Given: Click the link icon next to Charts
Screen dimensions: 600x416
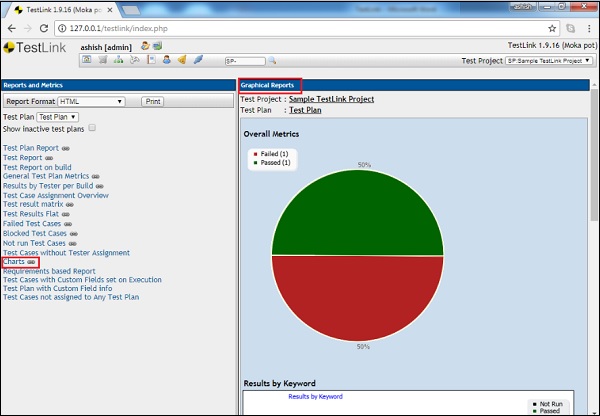Looking at the screenshot, I should click(x=33, y=262).
